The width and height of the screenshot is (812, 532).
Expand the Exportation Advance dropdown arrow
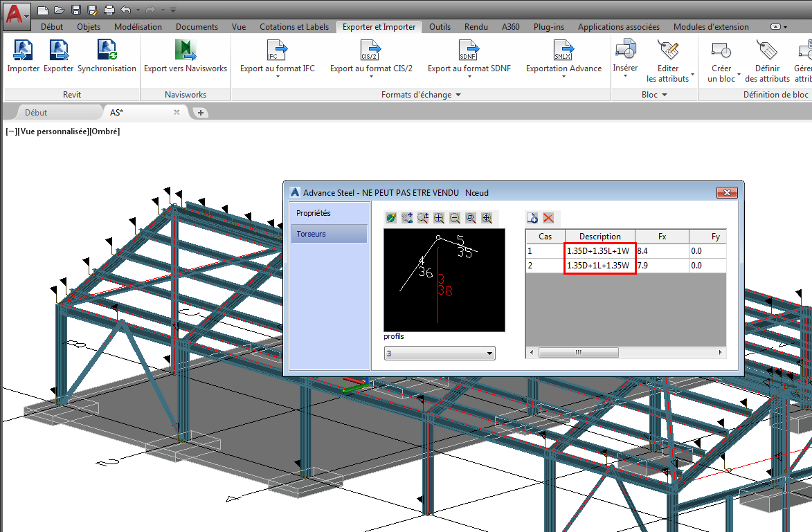[564, 77]
